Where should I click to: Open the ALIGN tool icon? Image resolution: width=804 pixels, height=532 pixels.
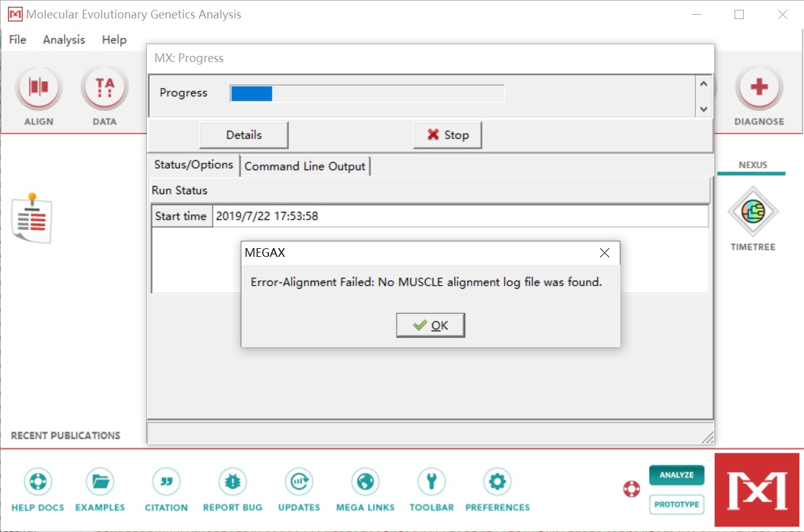[39, 88]
